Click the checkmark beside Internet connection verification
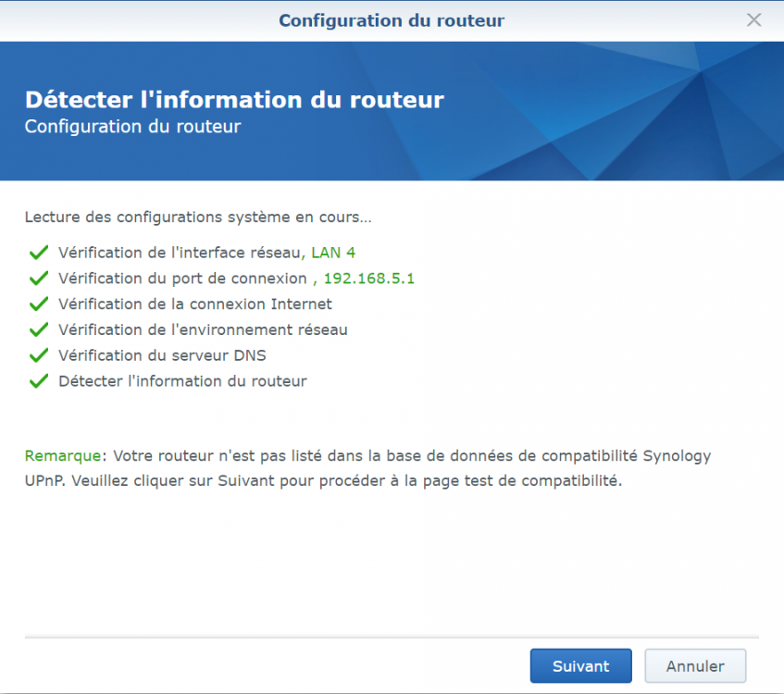Screen dimensions: 784x694 coord(38,304)
